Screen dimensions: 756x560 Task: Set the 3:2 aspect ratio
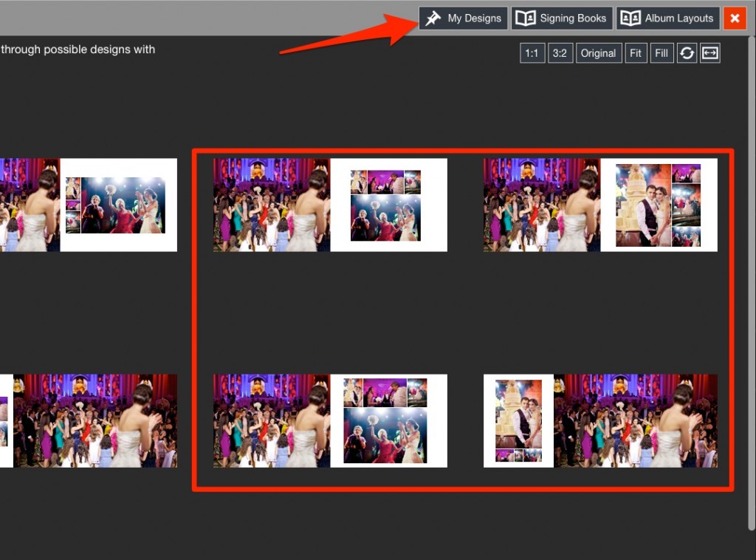tap(560, 53)
